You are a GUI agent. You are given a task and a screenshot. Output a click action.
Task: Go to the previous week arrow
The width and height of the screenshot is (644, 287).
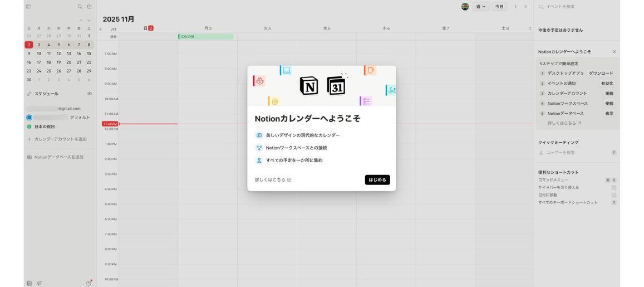(x=515, y=7)
